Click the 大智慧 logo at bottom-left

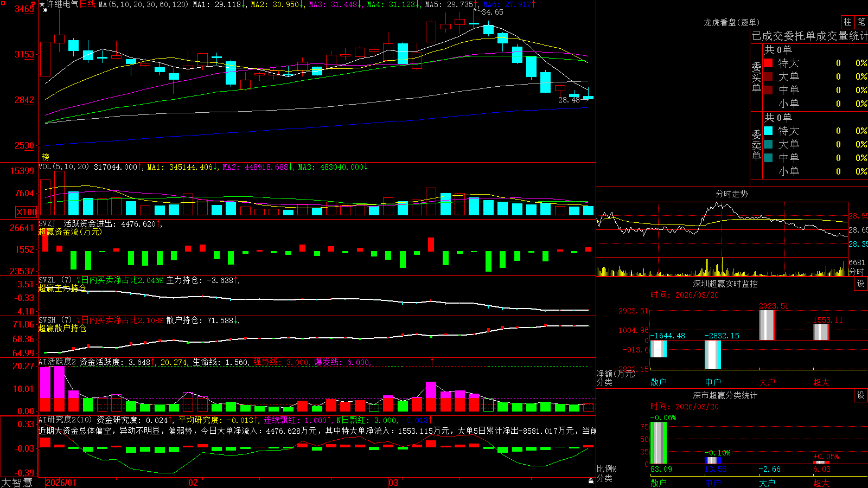pos(17,482)
